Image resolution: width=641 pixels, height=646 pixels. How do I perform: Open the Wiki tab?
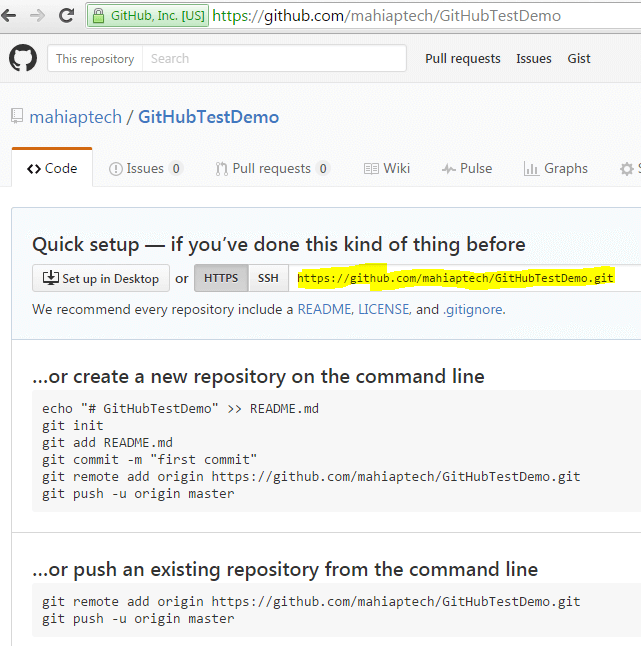(387, 169)
